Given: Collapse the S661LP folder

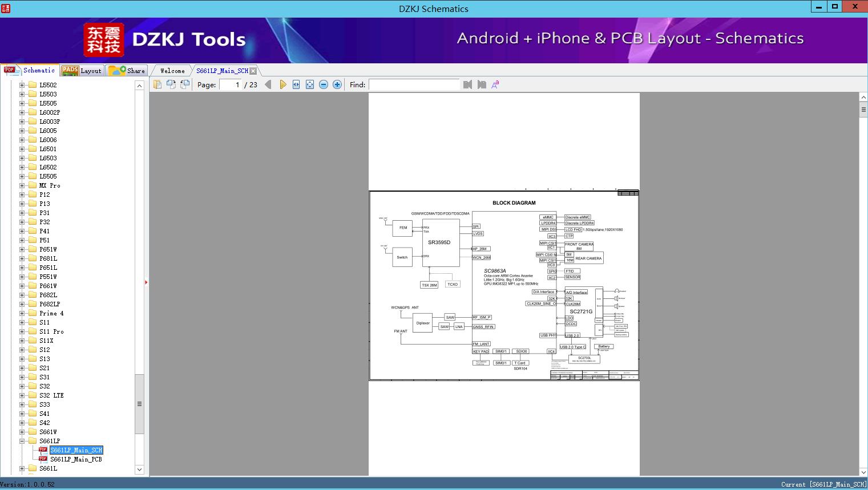Looking at the screenshot, I should pyautogui.click(x=22, y=441).
